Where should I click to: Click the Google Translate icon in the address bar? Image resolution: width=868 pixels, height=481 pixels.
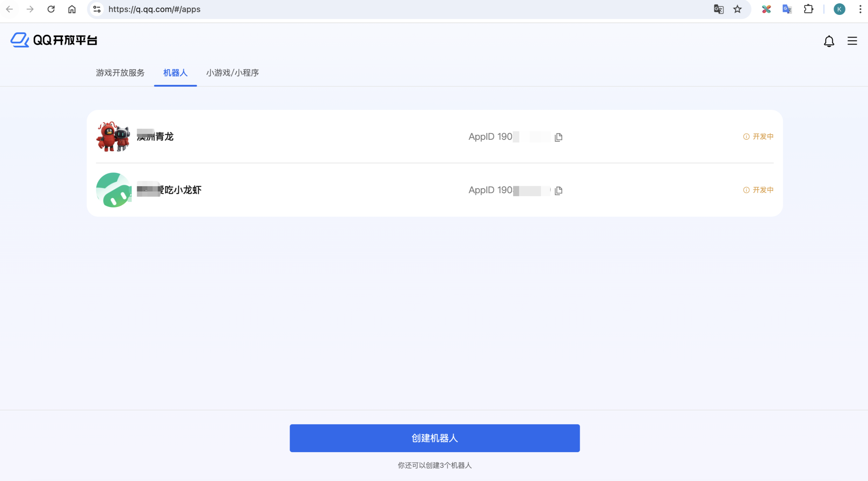(718, 9)
